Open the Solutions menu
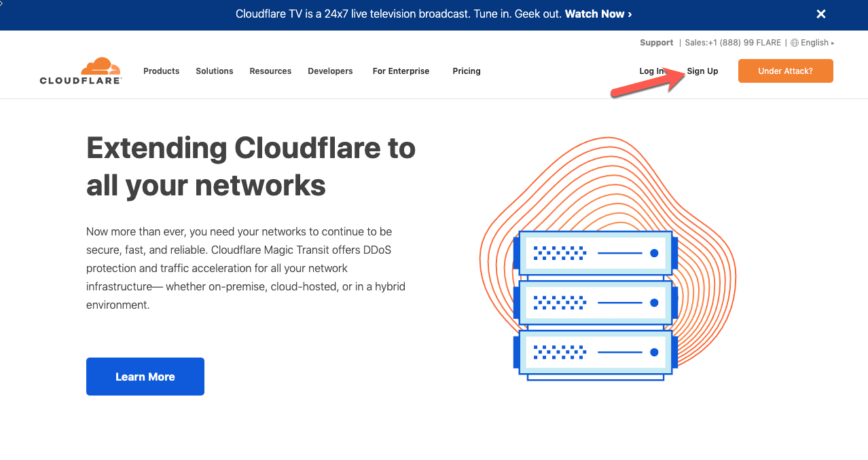 [215, 71]
